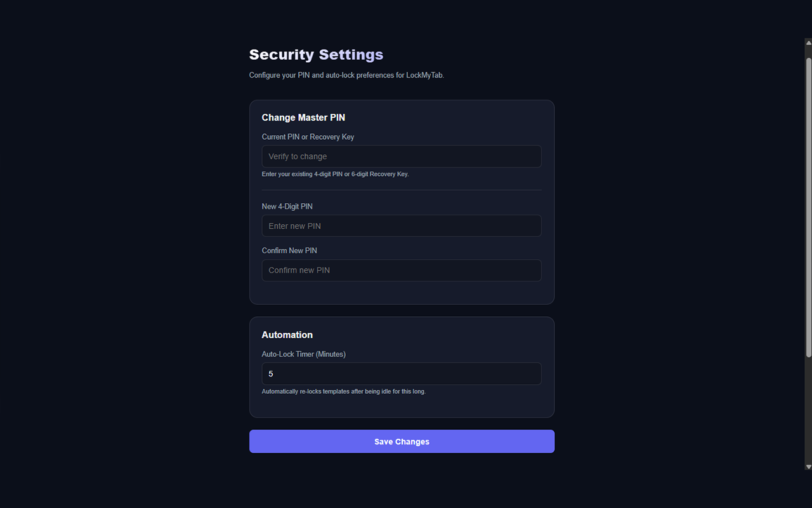The image size is (812, 508).
Task: Click the New 4-Digit PIN label
Action: click(x=287, y=206)
